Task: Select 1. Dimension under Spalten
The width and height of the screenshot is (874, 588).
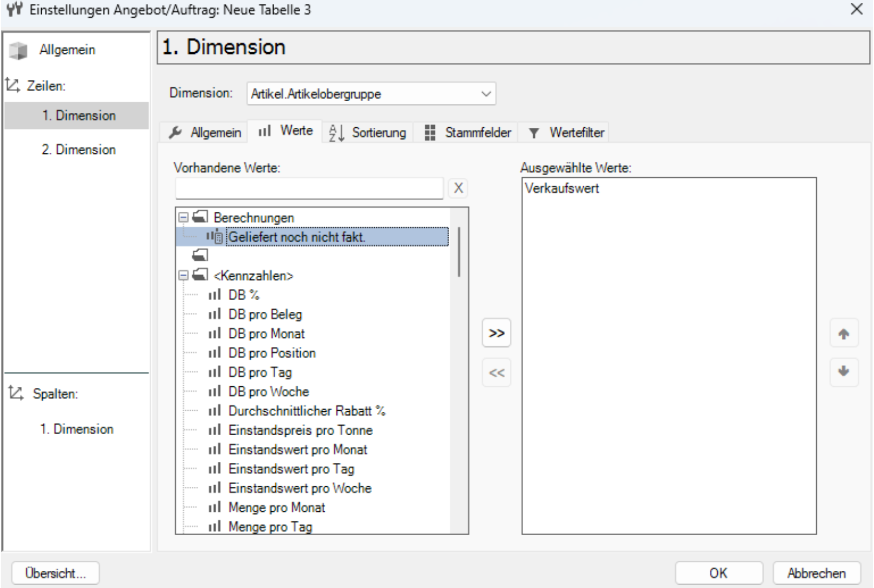Action: pos(77,429)
